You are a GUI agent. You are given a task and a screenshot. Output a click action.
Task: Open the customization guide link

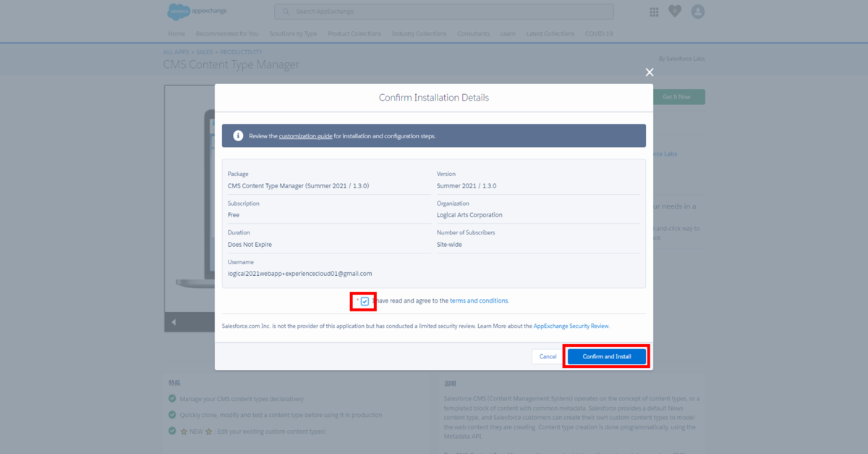click(306, 136)
